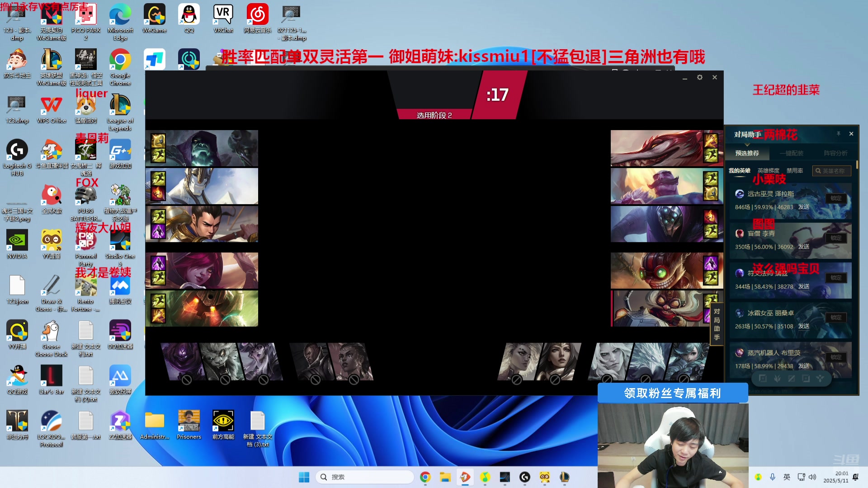Pin the 对局助手 helper panel
The height and width of the screenshot is (488, 868).
click(x=839, y=134)
